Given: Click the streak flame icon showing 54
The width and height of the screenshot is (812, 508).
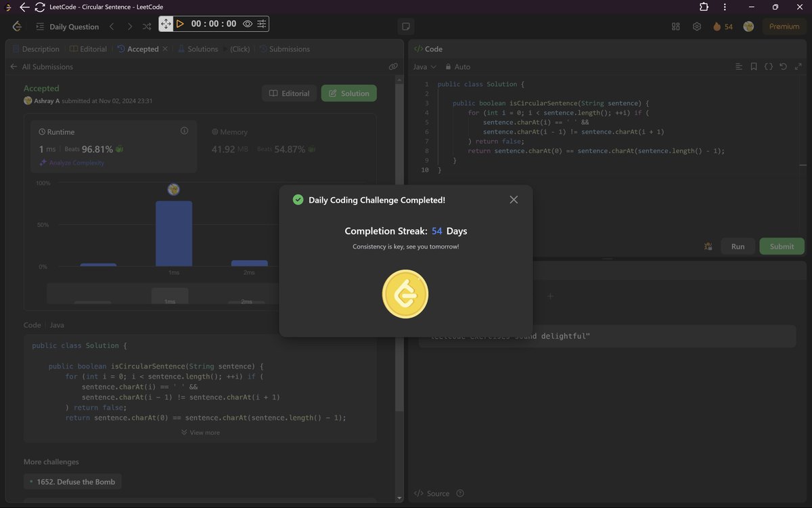Looking at the screenshot, I should (x=723, y=26).
